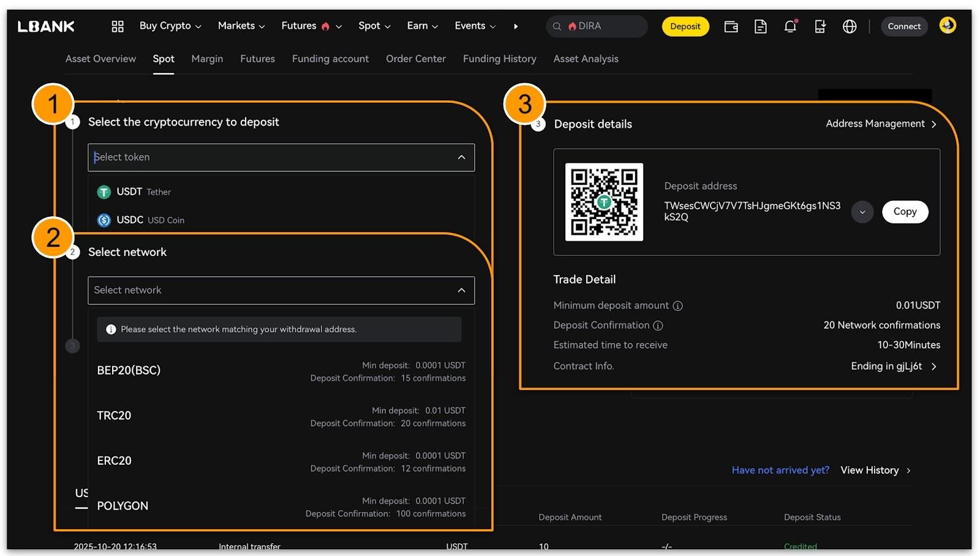This screenshot has width=980, height=556.
Task: Click the minimum deposit amount info icon
Action: coord(677,306)
